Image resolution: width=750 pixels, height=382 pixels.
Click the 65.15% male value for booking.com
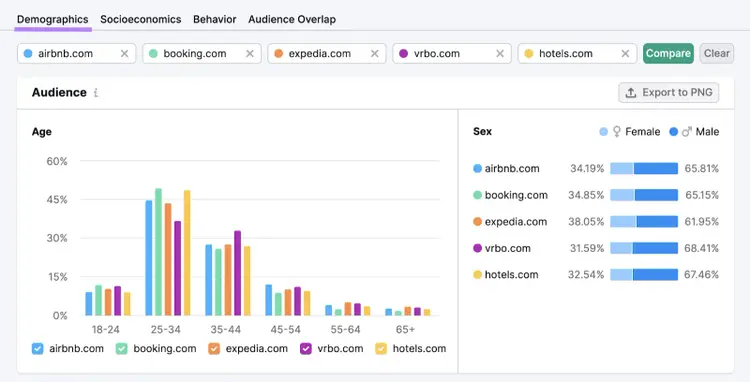702,195
